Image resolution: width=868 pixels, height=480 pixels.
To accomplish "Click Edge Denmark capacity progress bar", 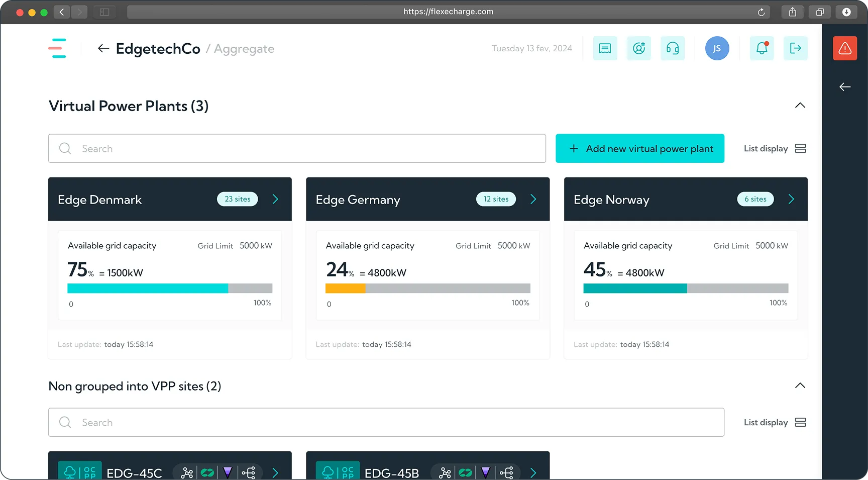I will [x=170, y=288].
